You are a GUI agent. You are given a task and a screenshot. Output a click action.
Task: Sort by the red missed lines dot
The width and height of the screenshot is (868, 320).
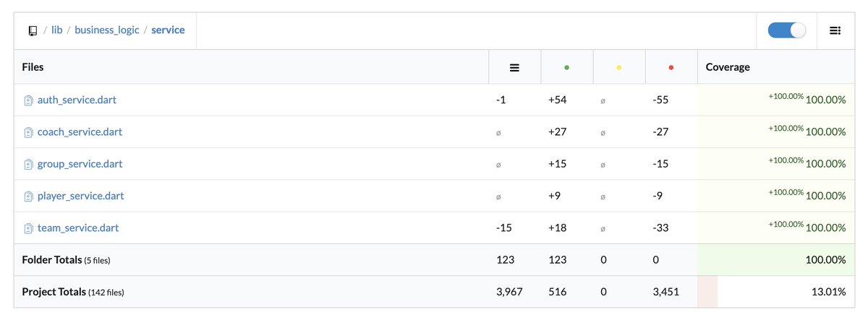(671, 67)
